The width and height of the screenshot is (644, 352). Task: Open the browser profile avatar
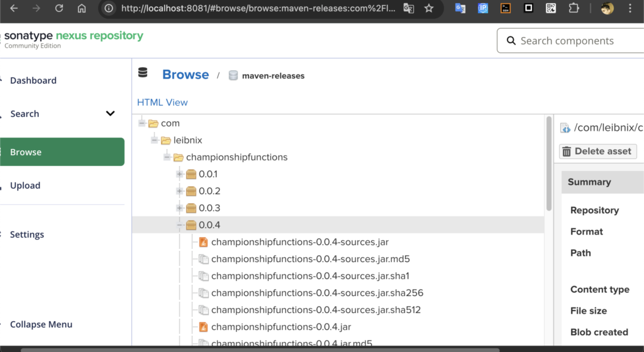coord(607,8)
